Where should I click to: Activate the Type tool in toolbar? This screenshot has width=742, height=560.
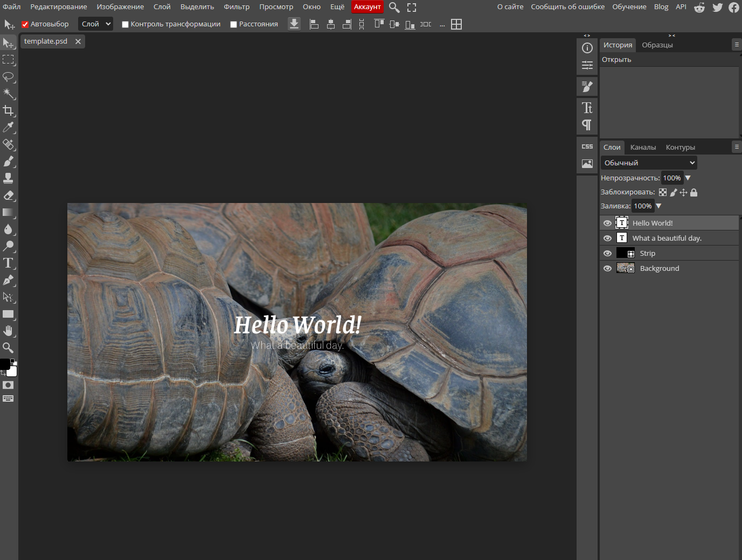pos(9,263)
